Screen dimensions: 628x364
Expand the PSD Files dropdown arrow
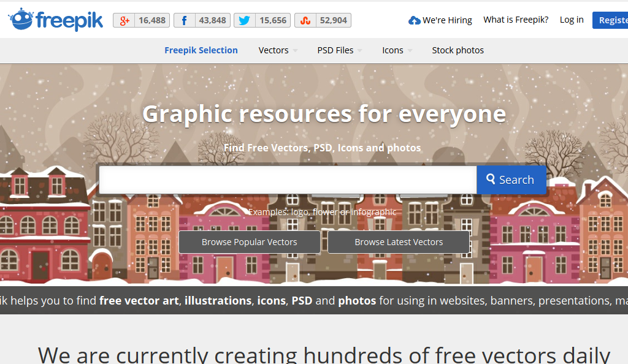tap(360, 51)
